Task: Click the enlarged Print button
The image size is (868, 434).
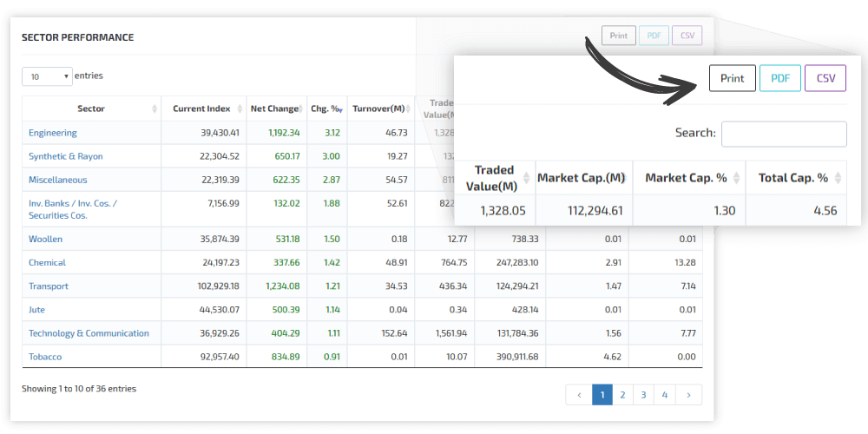Action: (732, 78)
